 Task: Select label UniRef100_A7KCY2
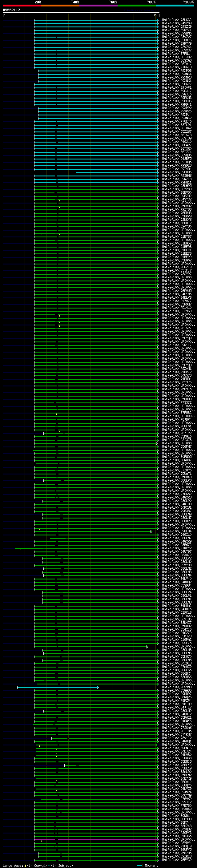[x=177, y=548]
